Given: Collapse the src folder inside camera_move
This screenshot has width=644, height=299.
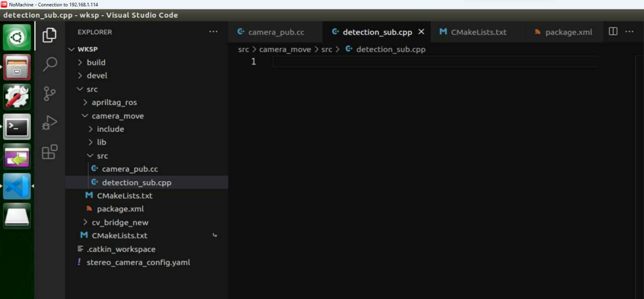Looking at the screenshot, I should pyautogui.click(x=146, y=156).
